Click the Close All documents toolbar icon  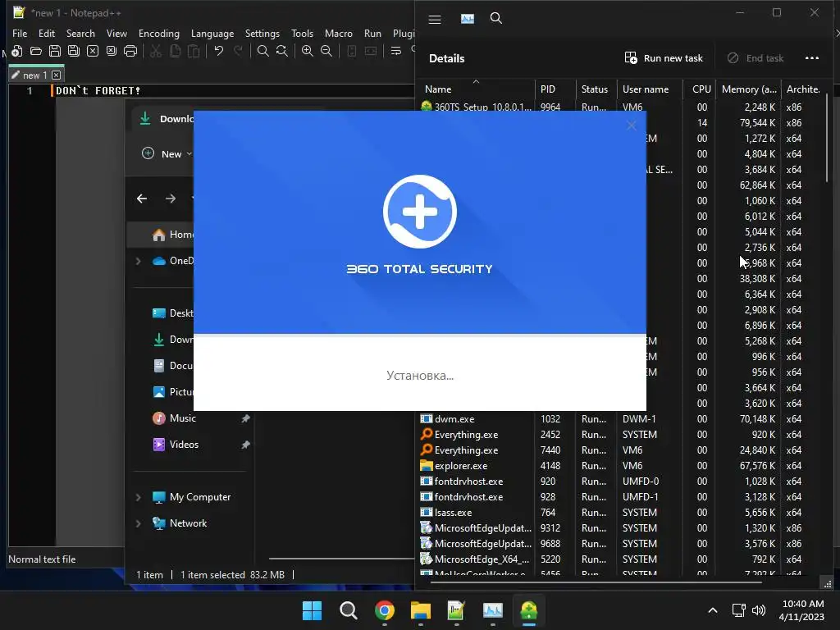tap(112, 51)
